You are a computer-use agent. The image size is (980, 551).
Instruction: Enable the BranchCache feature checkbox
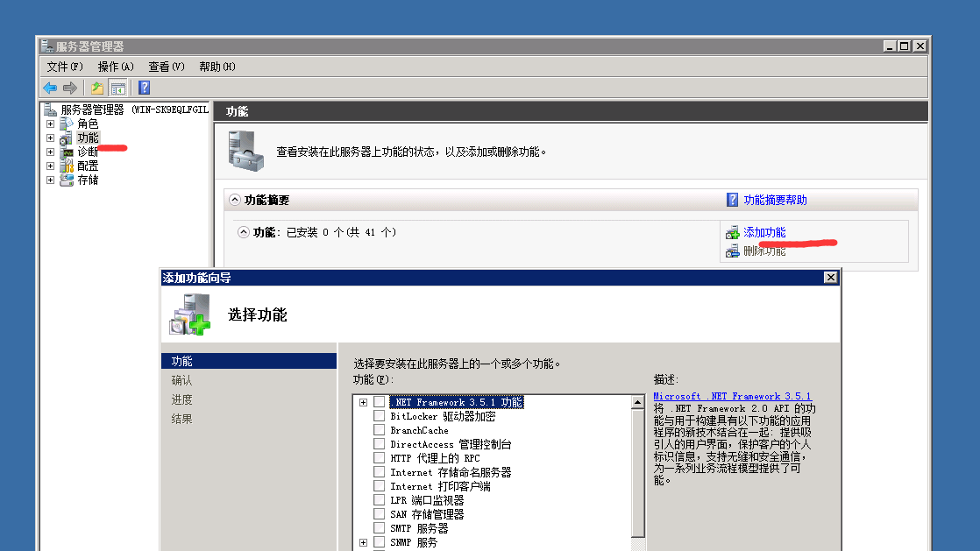tap(379, 430)
